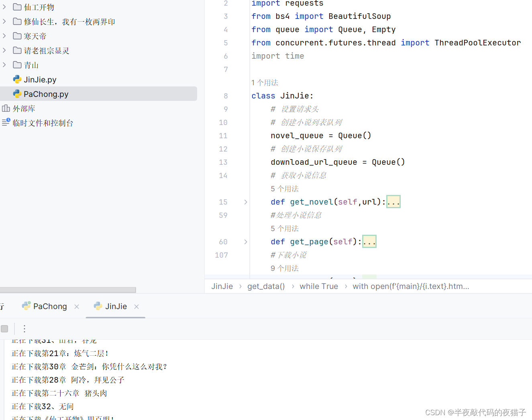Click folded ellipsis after get_page definition
This screenshot has height=420, width=532.
[x=369, y=242]
